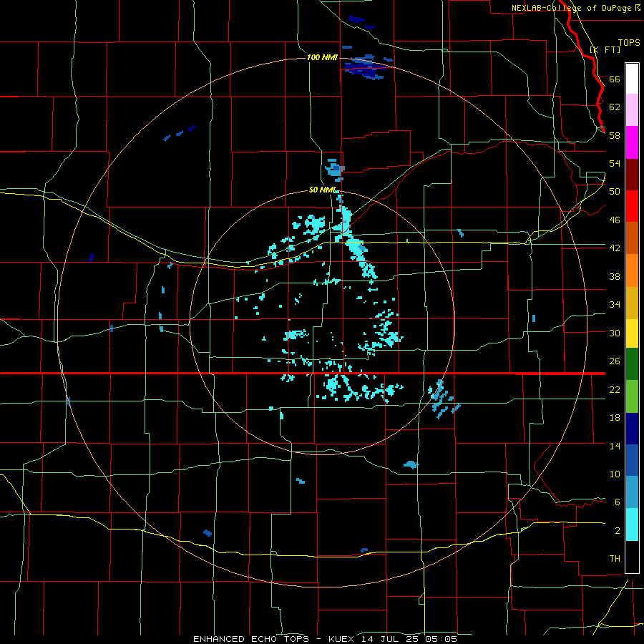Image resolution: width=644 pixels, height=644 pixels.
Task: Click the "50" legend value
Action: [615, 192]
